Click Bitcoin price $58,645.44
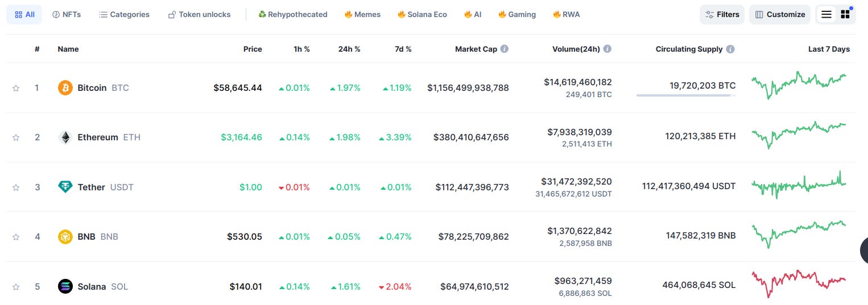 coord(238,87)
